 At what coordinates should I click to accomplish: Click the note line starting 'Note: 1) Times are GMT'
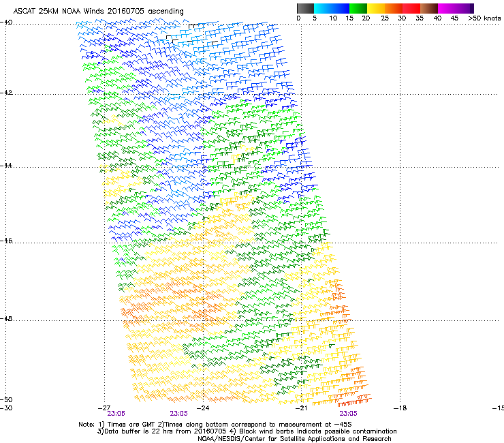pyautogui.click(x=215, y=425)
